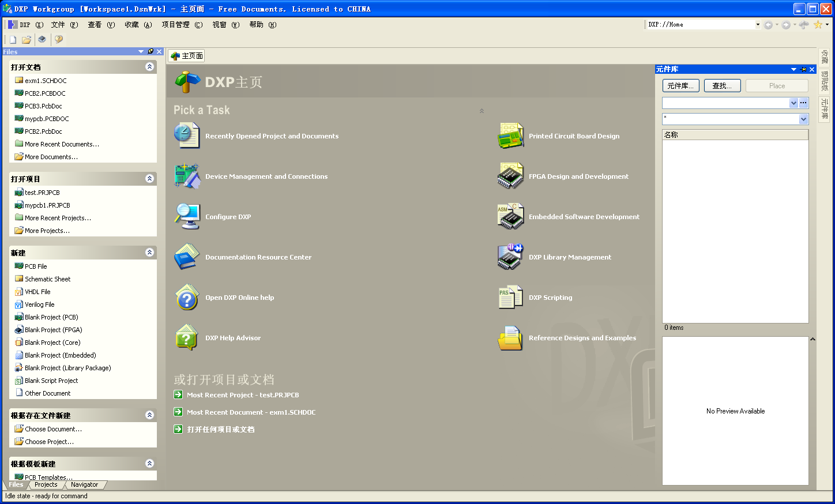The width and height of the screenshot is (835, 504).
Task: Select the 主页面 document tab
Action: click(187, 56)
